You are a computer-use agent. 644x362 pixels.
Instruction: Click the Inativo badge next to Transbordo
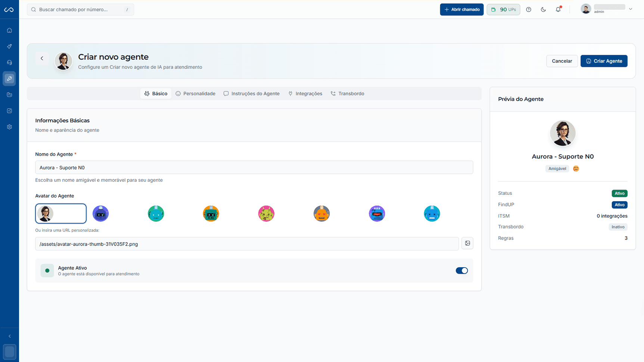coord(618,227)
